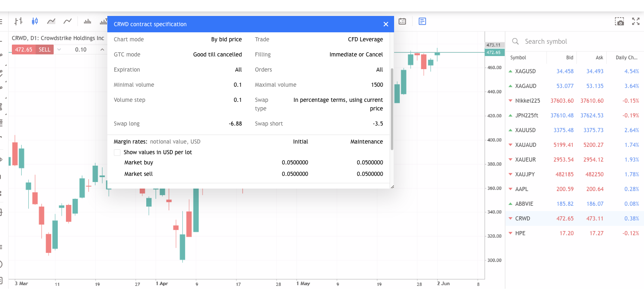This screenshot has height=290, width=644.
Task: Click the Immediate or Cancel filling value
Action: pos(356,54)
